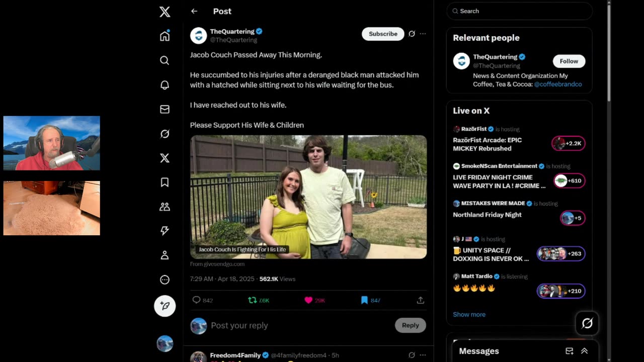
Task: Subscribe to TheQuartering
Action: point(383,34)
